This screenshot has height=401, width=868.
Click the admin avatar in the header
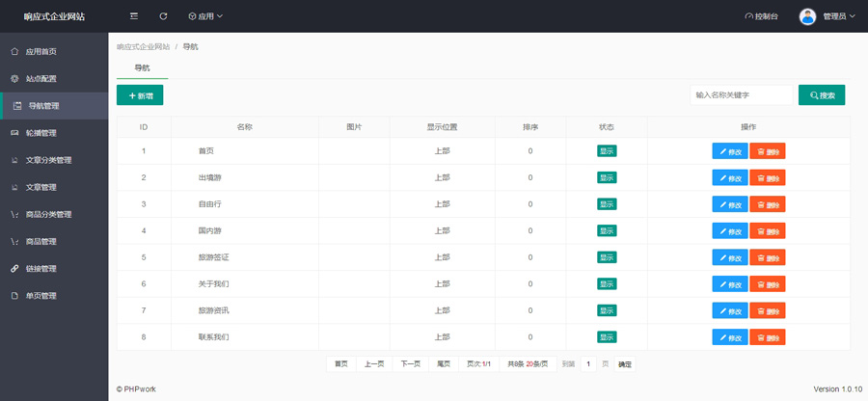pos(807,16)
